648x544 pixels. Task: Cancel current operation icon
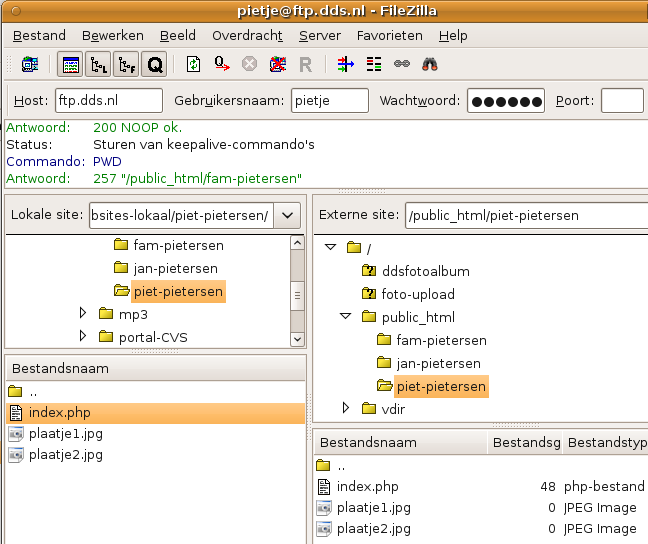click(249, 64)
